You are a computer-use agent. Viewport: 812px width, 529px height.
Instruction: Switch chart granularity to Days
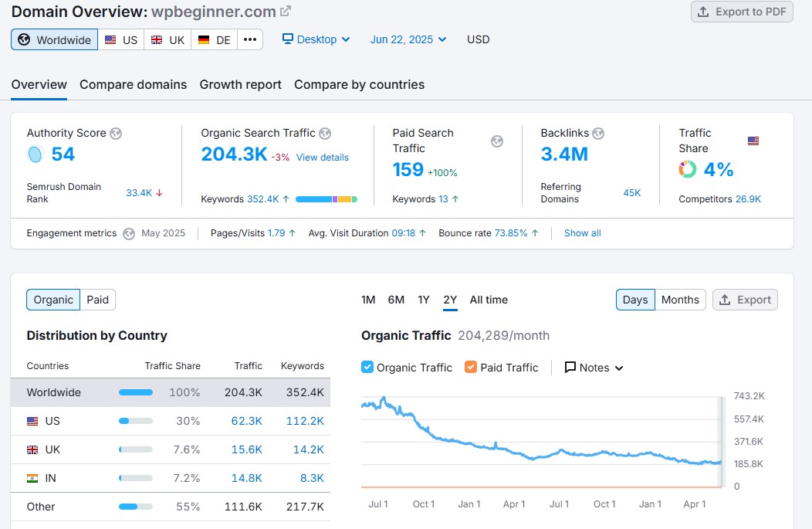(x=635, y=300)
